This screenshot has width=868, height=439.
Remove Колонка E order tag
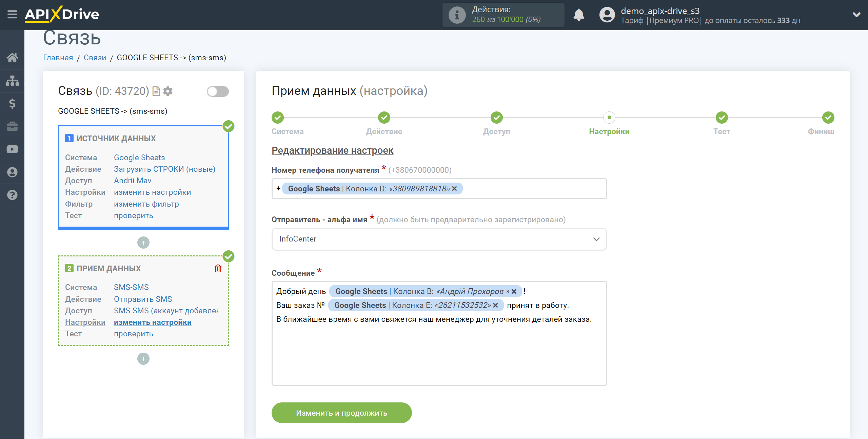click(495, 306)
